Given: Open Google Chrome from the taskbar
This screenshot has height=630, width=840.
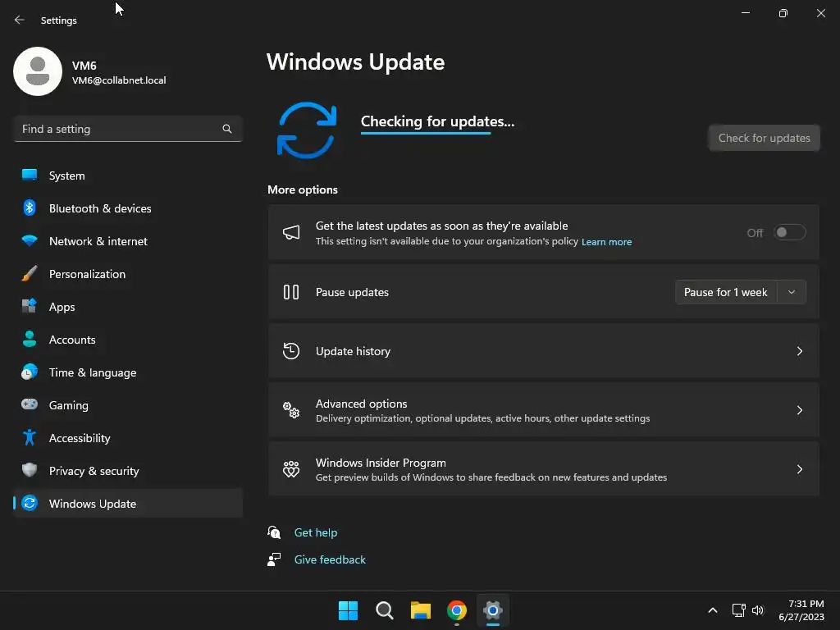Looking at the screenshot, I should [456, 610].
